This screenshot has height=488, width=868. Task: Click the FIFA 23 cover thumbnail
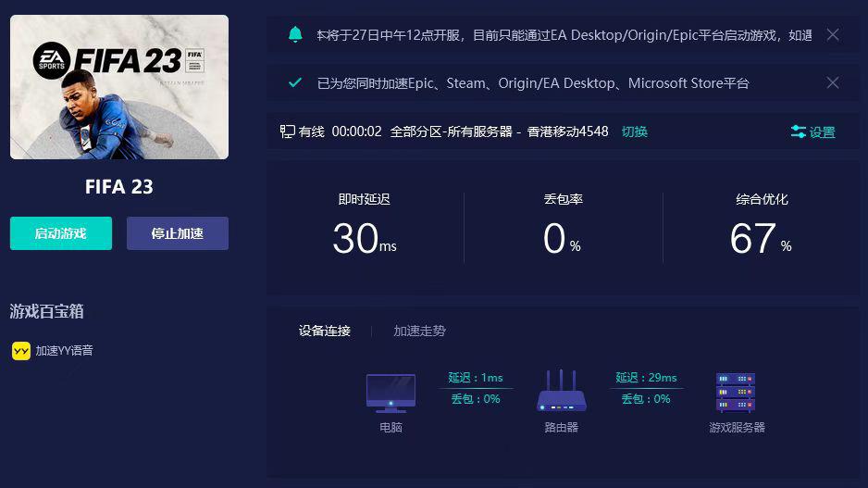[119, 87]
